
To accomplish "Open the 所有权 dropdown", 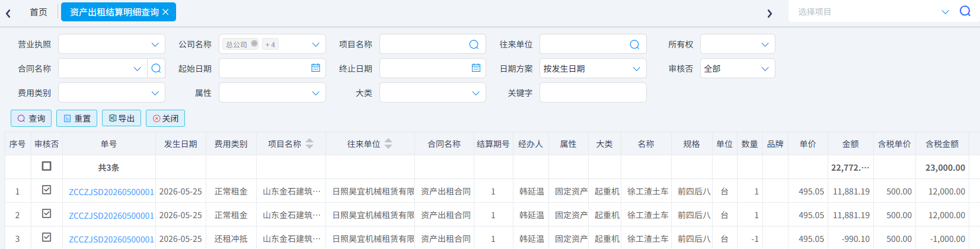I will (738, 44).
